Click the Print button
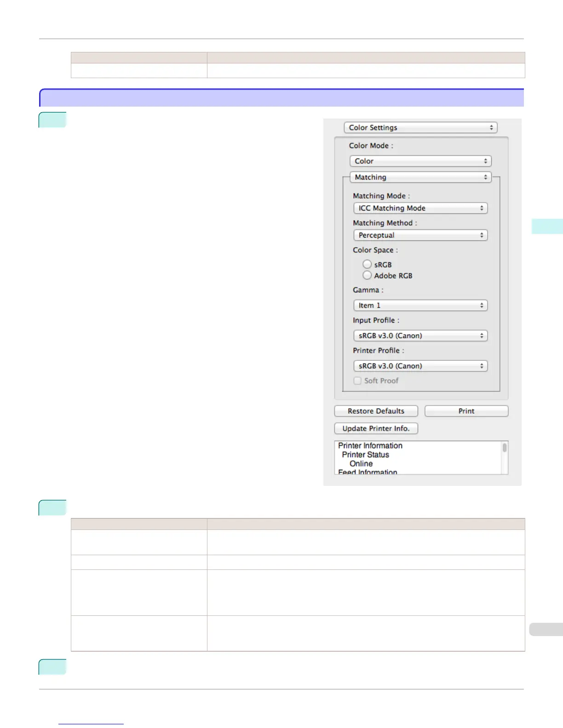The width and height of the screenshot is (563, 728). (466, 411)
